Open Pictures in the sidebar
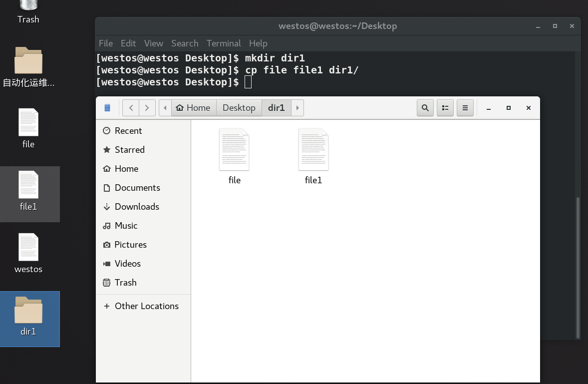This screenshot has height=384, width=588. [x=143, y=245]
